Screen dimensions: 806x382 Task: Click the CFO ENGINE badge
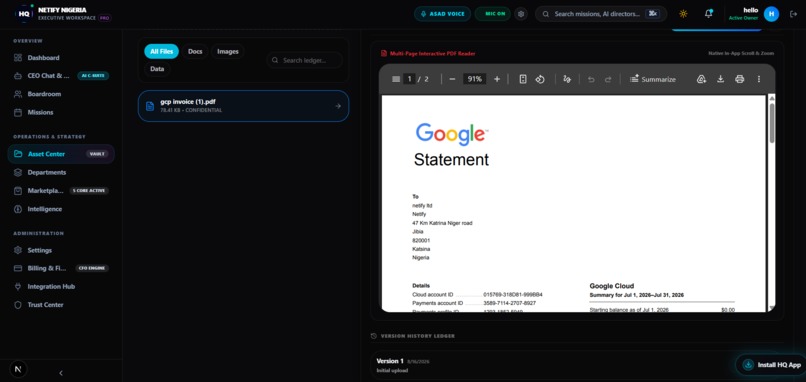click(x=92, y=268)
